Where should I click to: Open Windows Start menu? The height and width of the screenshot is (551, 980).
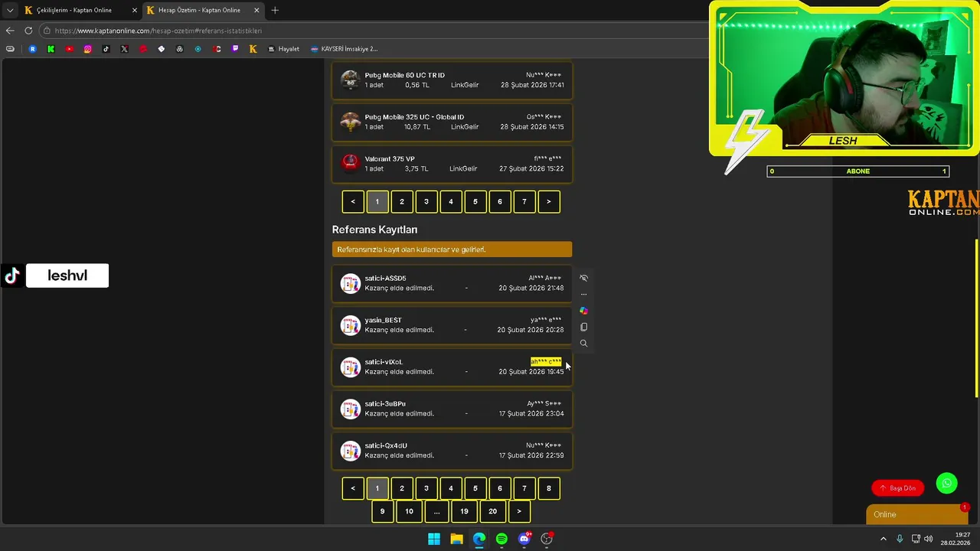click(x=434, y=539)
